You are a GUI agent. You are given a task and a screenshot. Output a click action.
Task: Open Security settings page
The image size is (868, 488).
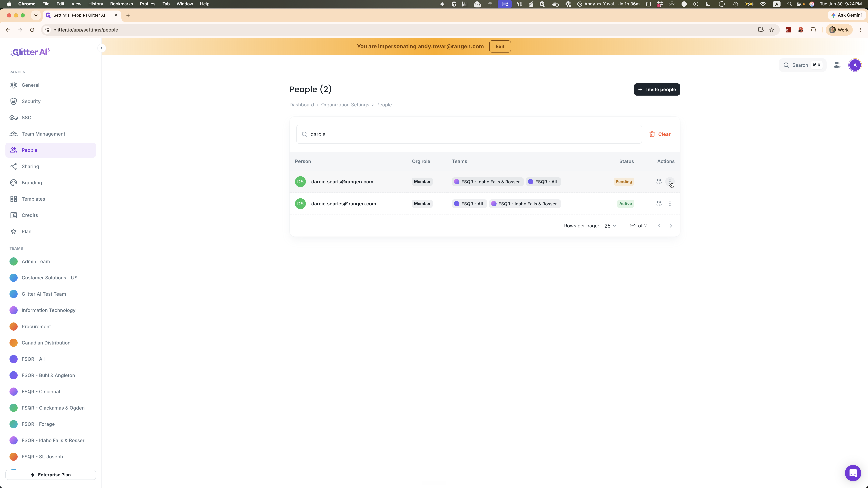(51, 101)
